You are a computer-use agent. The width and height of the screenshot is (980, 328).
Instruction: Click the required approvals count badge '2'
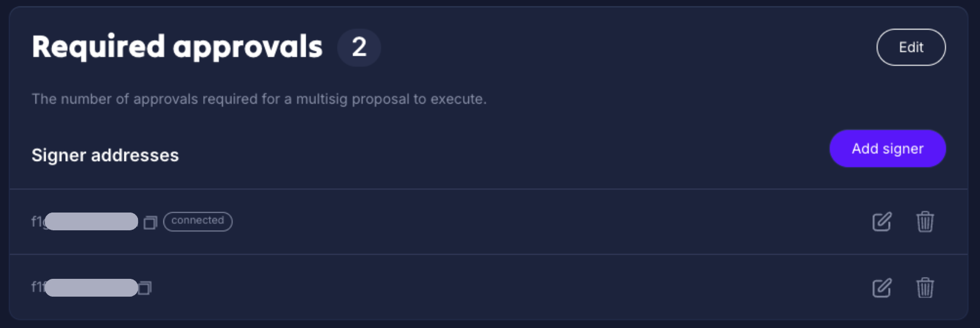click(359, 47)
